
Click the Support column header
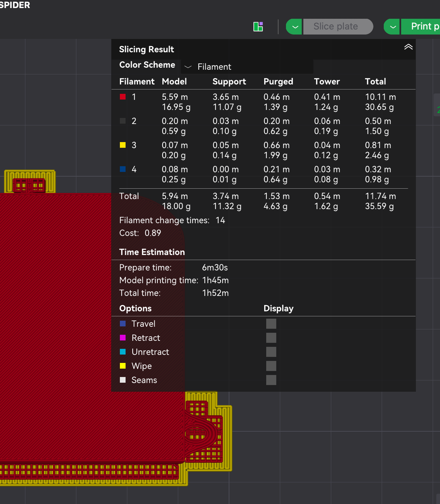(x=229, y=81)
